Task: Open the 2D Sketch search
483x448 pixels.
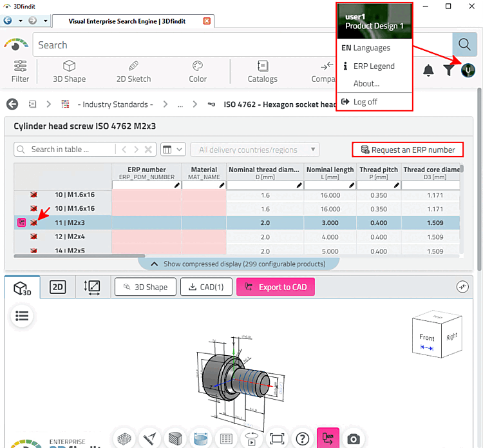Action: [133, 72]
